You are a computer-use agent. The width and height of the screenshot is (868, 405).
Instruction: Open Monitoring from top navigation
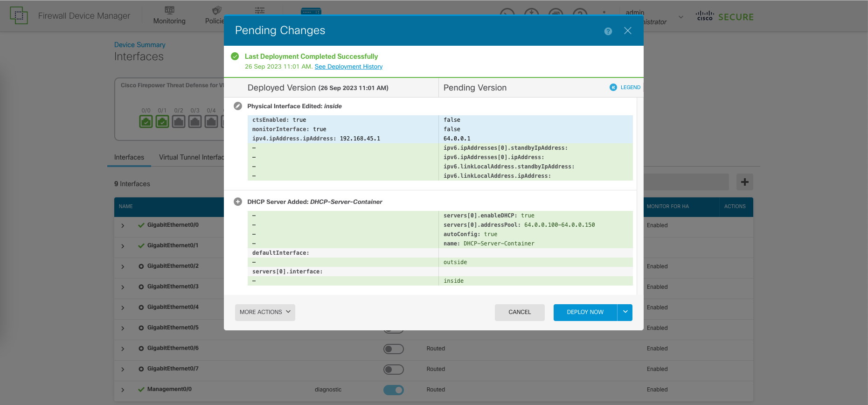[x=169, y=16]
